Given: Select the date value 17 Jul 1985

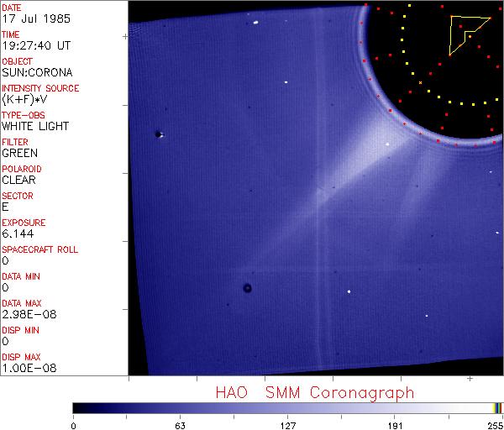Looking at the screenshot, I should [29, 18].
